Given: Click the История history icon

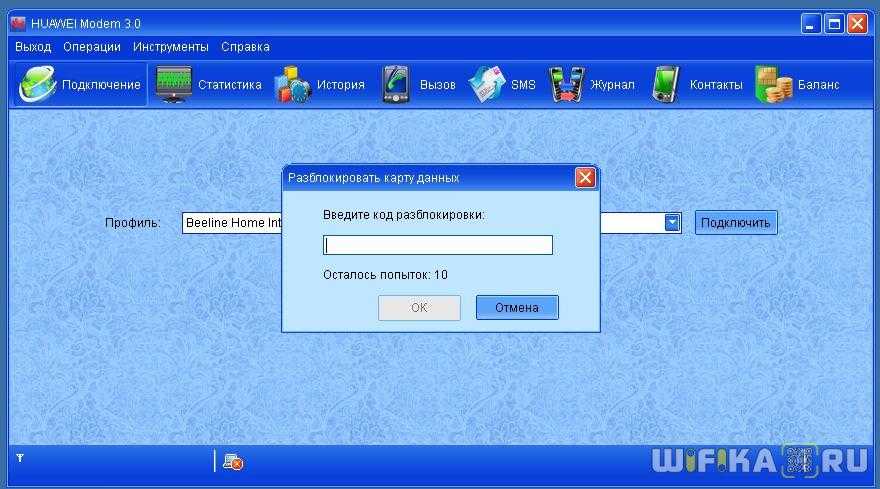Looking at the screenshot, I should pos(293,85).
